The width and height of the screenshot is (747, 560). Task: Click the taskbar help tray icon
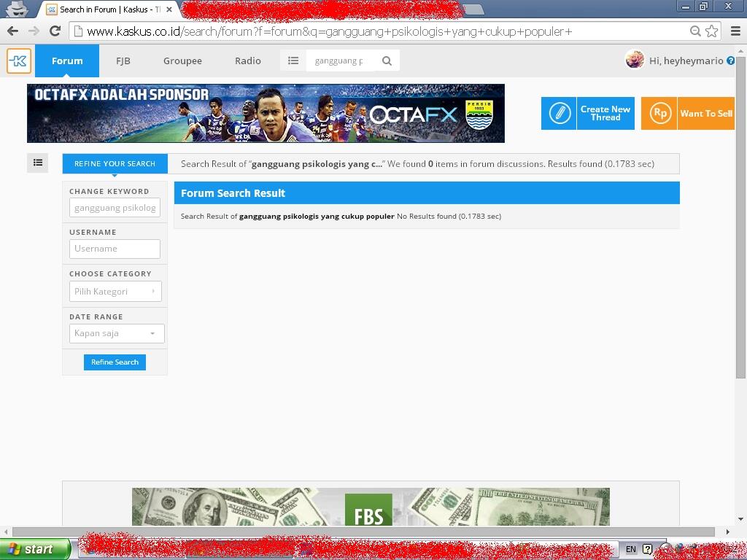click(648, 549)
